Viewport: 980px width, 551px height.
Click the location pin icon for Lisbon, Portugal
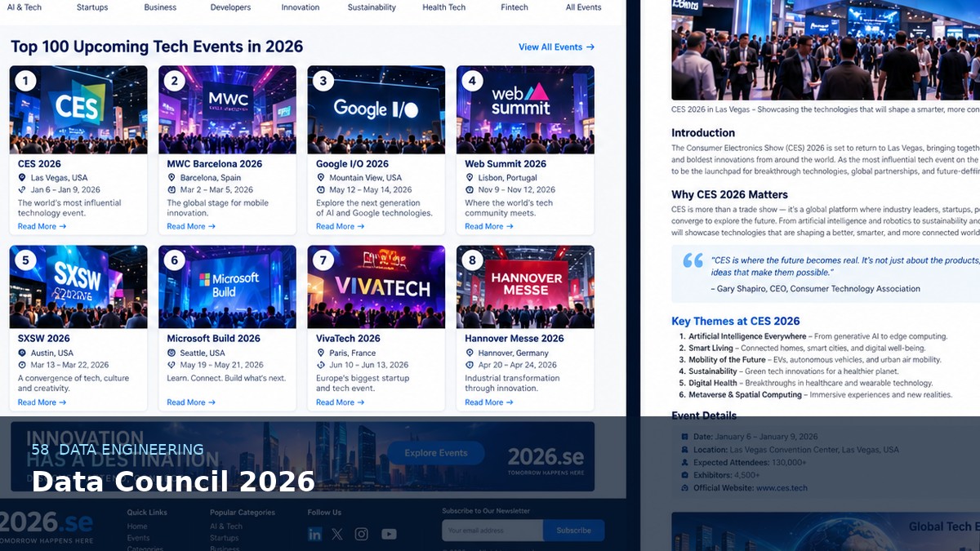click(470, 177)
